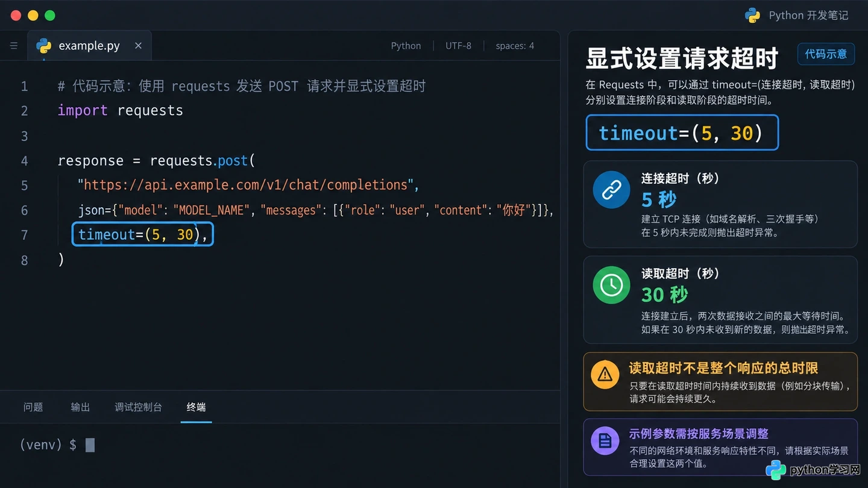Click the 显式设置请求超时 heading

click(x=682, y=58)
